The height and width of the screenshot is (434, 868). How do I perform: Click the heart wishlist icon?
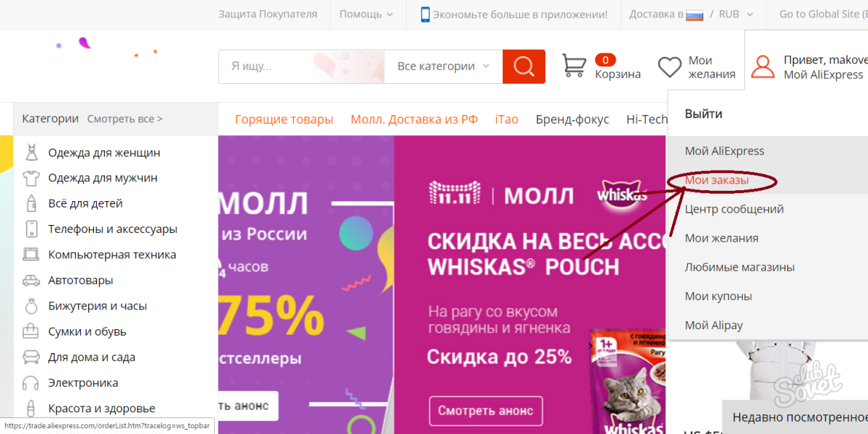coord(670,67)
